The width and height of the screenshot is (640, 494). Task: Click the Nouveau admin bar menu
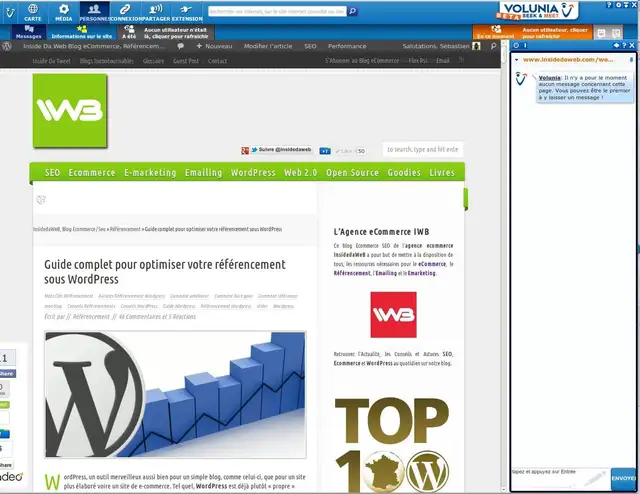pos(214,46)
